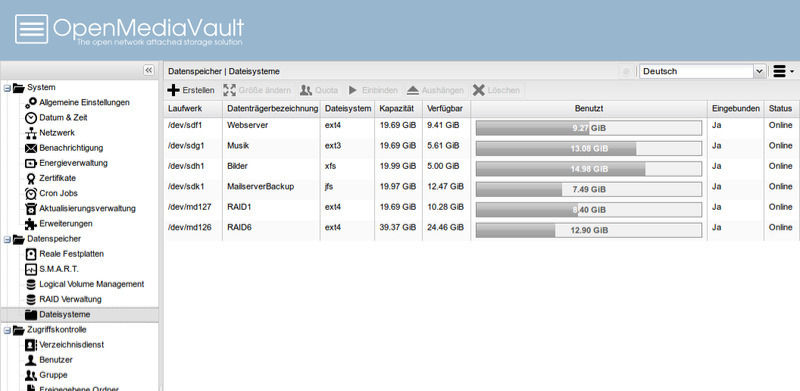
Task: Open Gruppe users icon
Action: coord(31,375)
